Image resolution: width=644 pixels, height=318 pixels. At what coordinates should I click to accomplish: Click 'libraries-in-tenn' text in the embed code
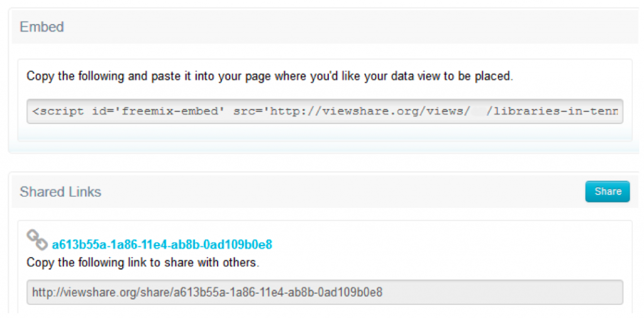557,111
